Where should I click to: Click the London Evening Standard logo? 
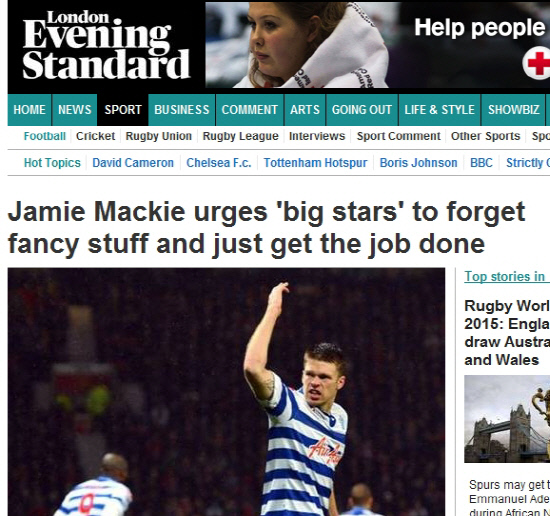click(106, 45)
